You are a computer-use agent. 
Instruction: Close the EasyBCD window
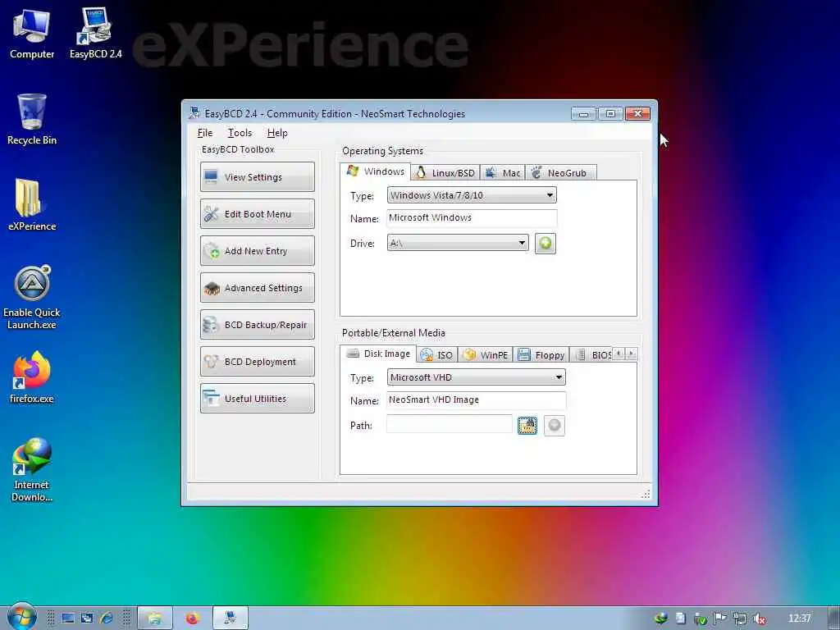tap(637, 113)
